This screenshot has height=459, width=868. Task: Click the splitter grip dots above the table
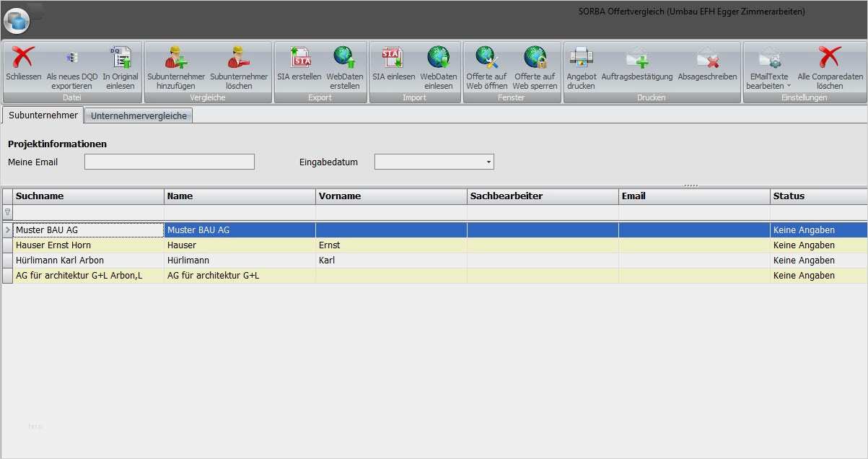(x=691, y=185)
